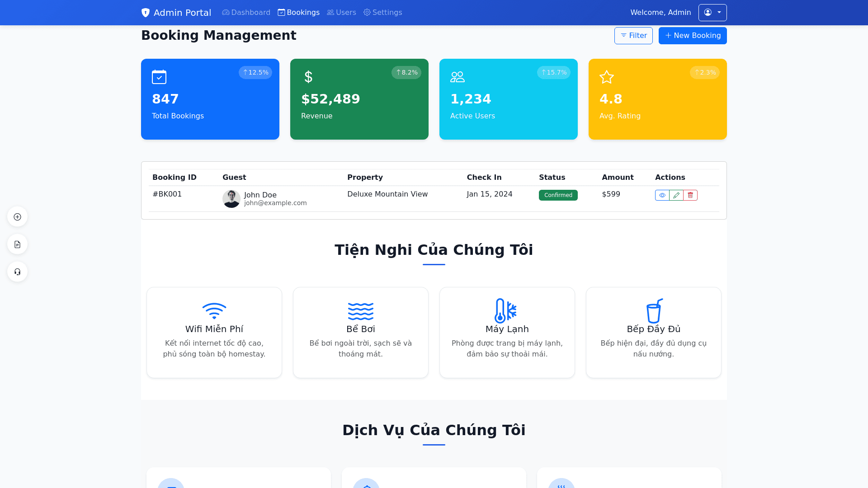This screenshot has height=488, width=868.
Task: Open the Filter options
Action: tap(633, 36)
